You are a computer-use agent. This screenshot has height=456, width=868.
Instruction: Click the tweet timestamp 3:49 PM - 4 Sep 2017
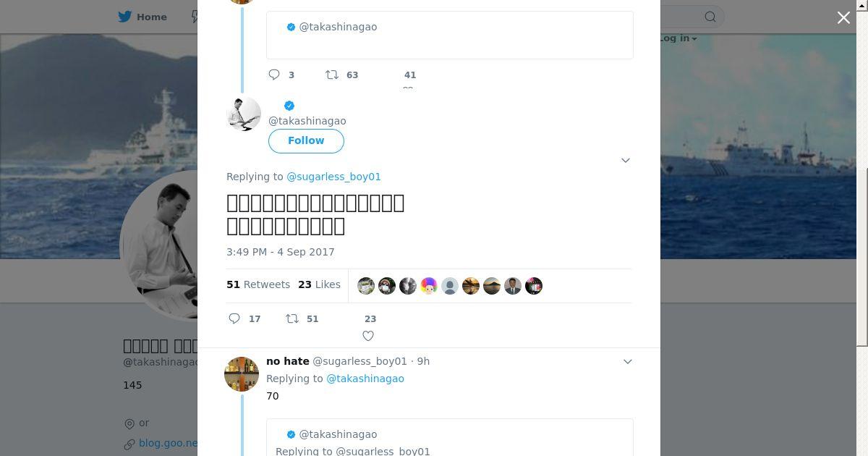(280, 252)
